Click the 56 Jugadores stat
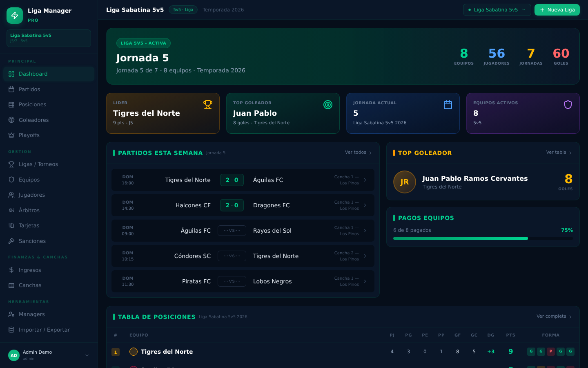 [x=497, y=56]
